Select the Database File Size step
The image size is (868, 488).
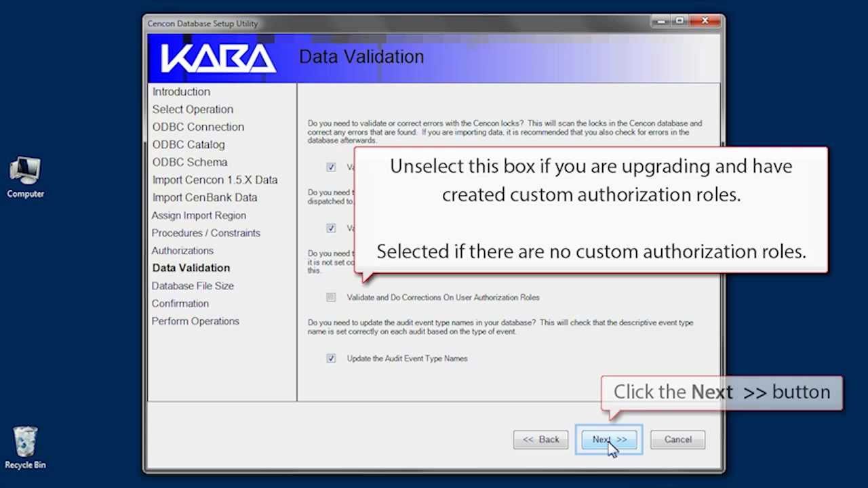tap(193, 285)
